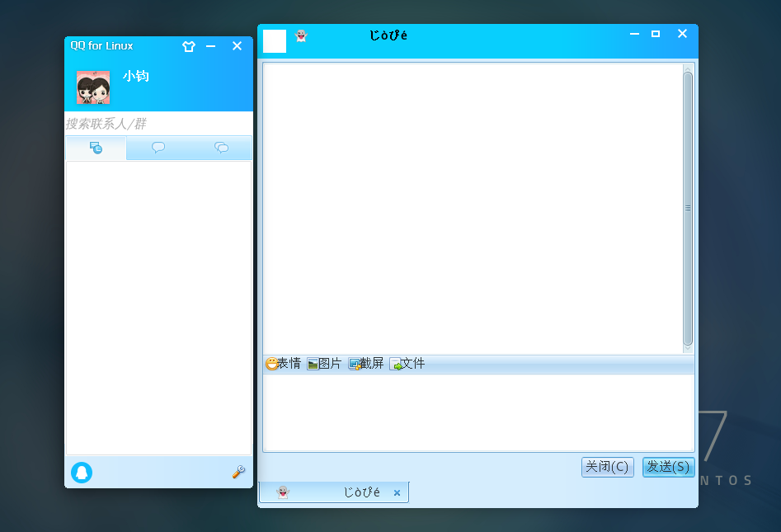Switch to the recent conversations tab
Screen dimensions: 781x532
(x=96, y=148)
